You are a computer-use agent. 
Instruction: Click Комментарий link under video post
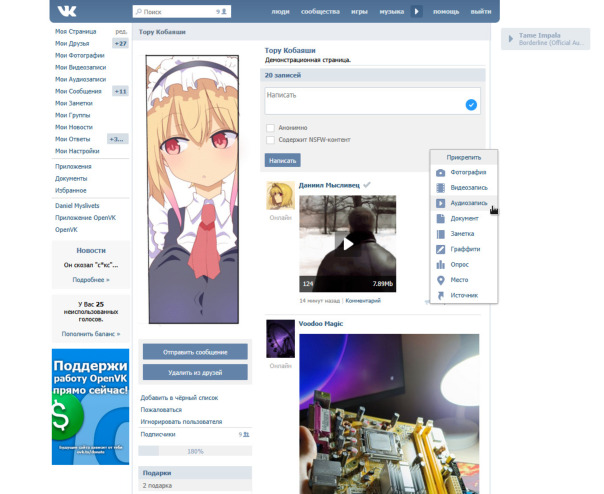point(363,301)
